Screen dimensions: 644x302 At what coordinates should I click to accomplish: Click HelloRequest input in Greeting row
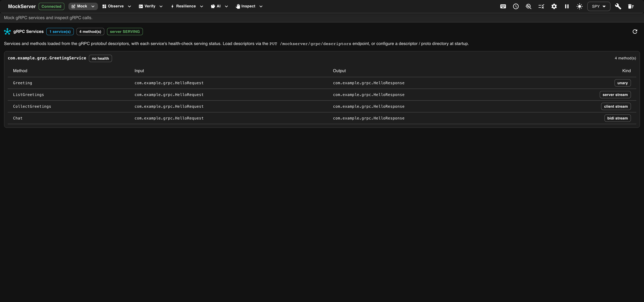pyautogui.click(x=169, y=83)
